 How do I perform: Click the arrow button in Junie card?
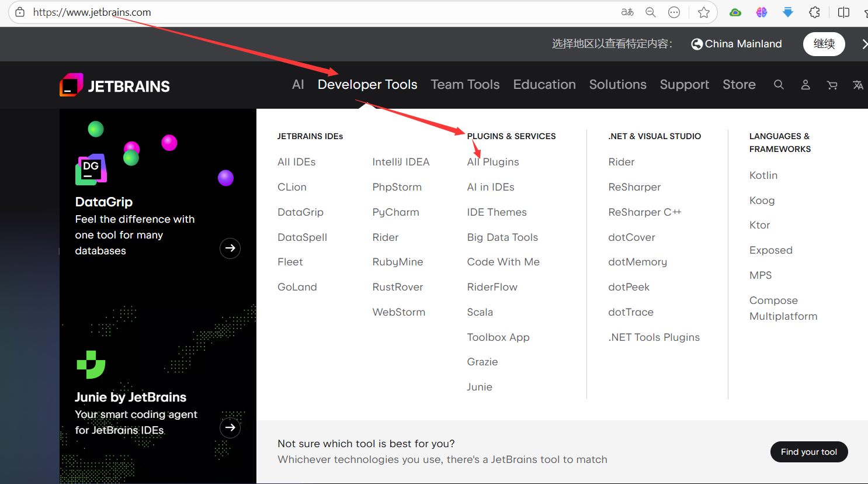(230, 428)
